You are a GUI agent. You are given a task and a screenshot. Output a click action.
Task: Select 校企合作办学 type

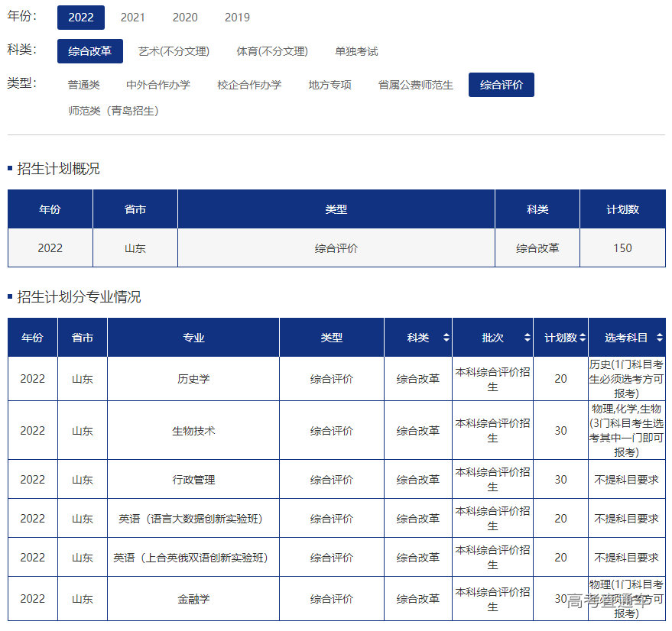click(x=249, y=85)
